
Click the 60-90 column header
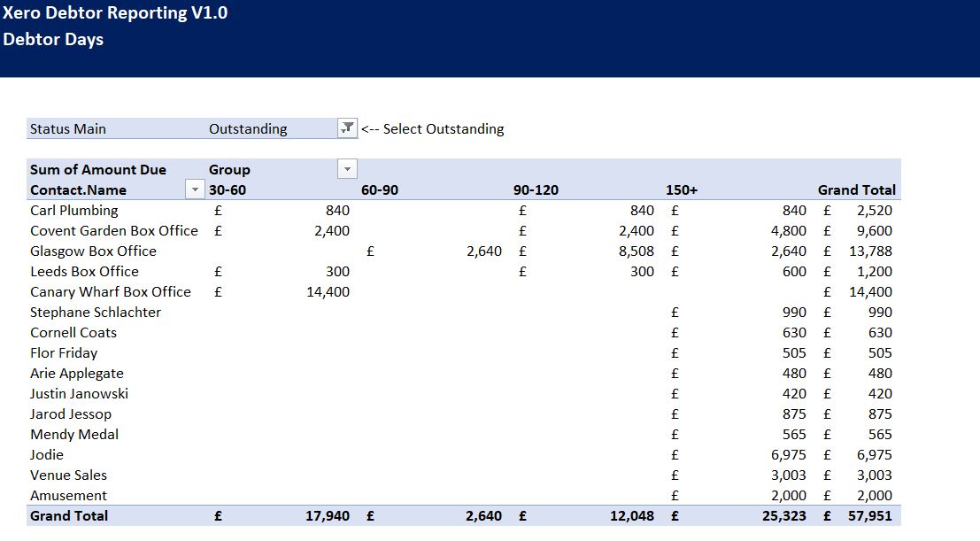380,189
